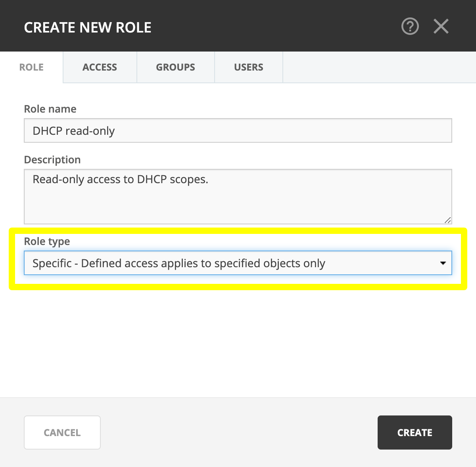Place cursor in 'DHCP read-only' text
Viewport: 476px width, 467px height.
pos(73,131)
